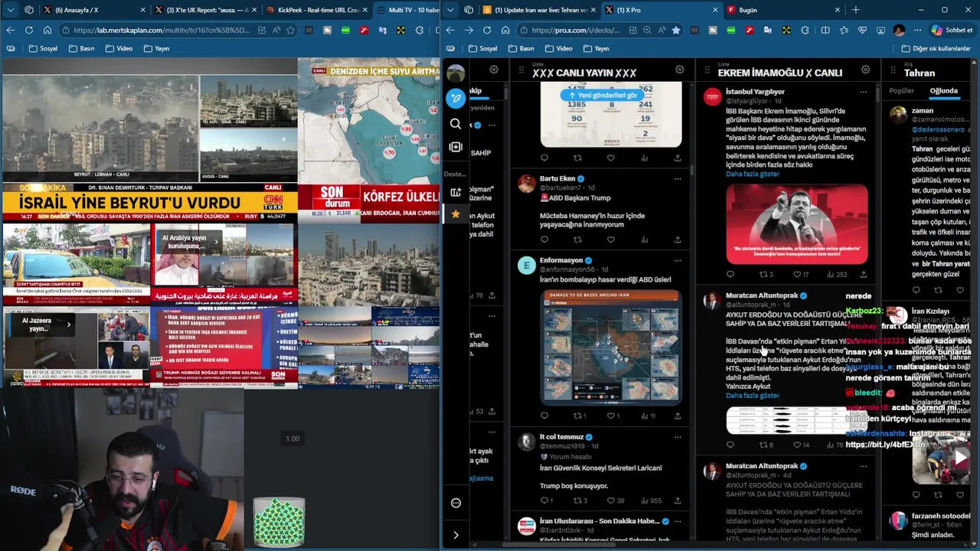The width and height of the screenshot is (980, 551).
Task: Open the İstanbul Yargılıyor İmamoğlu image
Action: pyautogui.click(x=796, y=224)
